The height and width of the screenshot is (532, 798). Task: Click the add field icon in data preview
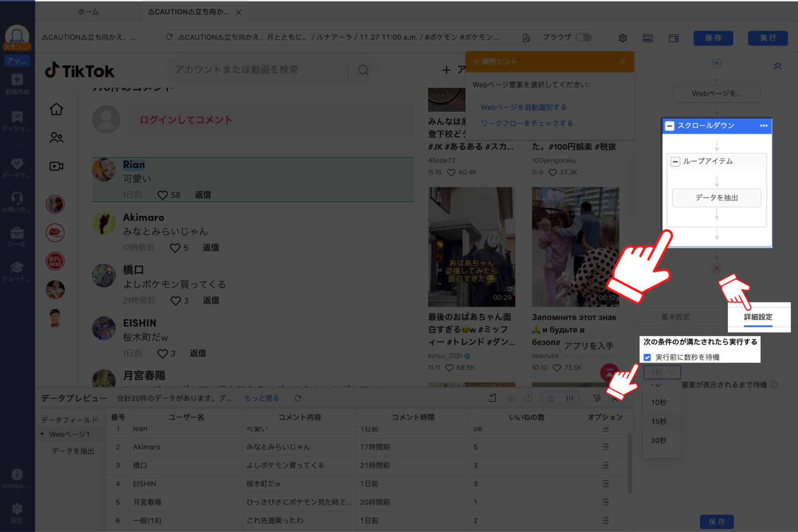[x=493, y=398]
